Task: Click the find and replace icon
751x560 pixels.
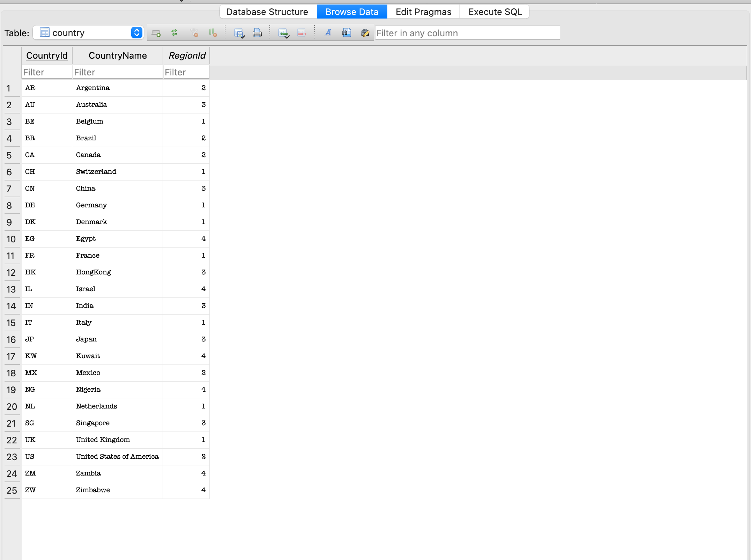Action: 365,33
